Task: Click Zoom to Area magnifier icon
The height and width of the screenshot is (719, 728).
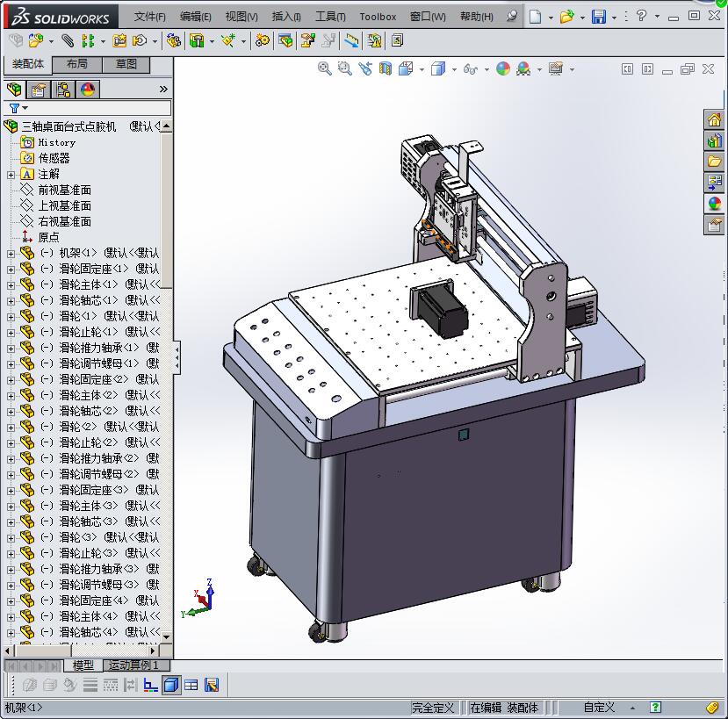Action: coord(344,69)
